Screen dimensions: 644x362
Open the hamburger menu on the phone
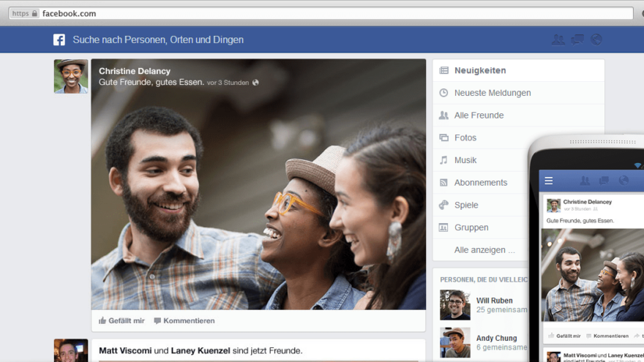549,181
